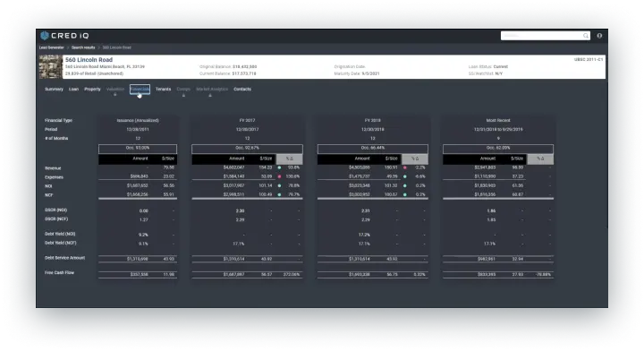The width and height of the screenshot is (644, 351).
Task: Click the lock icon under Market Analytics
Action: [x=210, y=95]
